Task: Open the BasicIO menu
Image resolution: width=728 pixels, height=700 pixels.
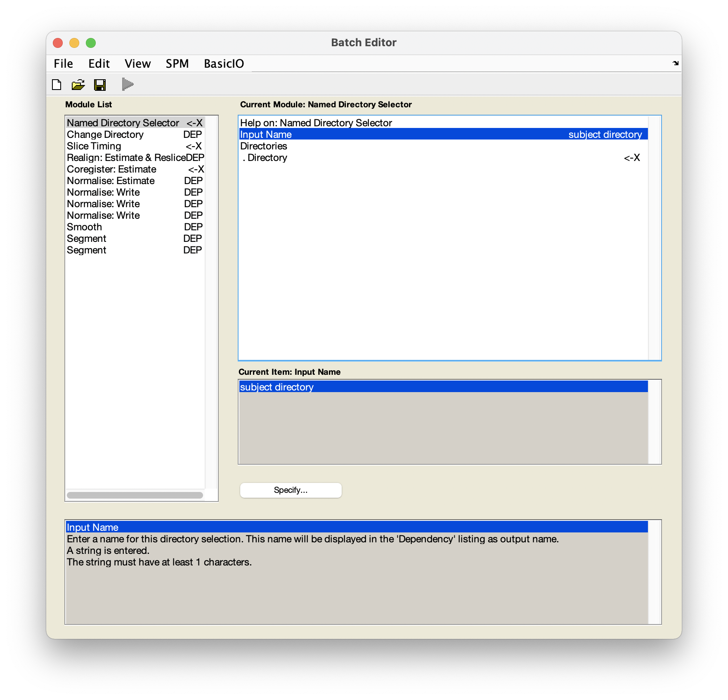Action: coord(224,64)
